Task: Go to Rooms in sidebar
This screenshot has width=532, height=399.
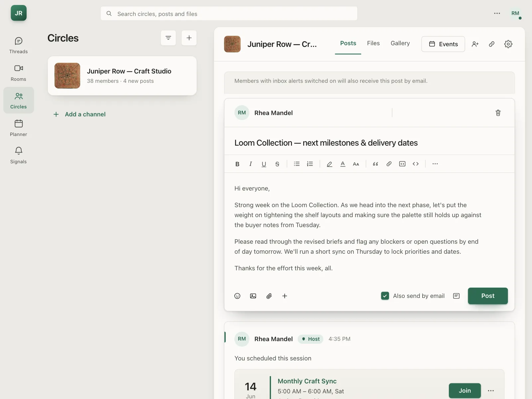Action: pyautogui.click(x=19, y=73)
